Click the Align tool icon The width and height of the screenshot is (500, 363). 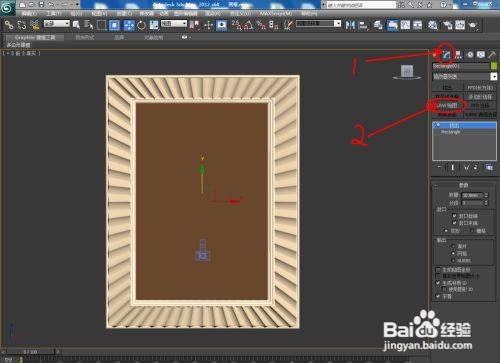[x=363, y=25]
